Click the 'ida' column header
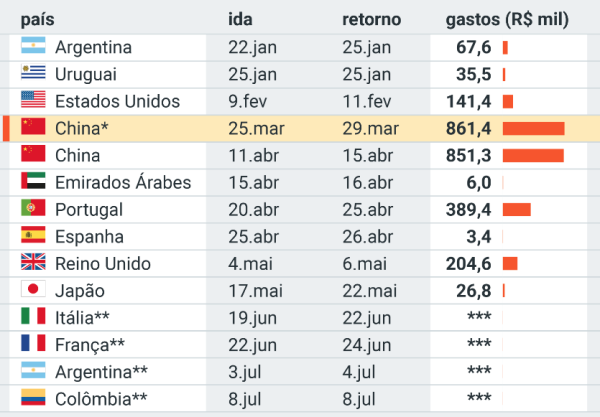This screenshot has width=600, height=417. pos(240,20)
